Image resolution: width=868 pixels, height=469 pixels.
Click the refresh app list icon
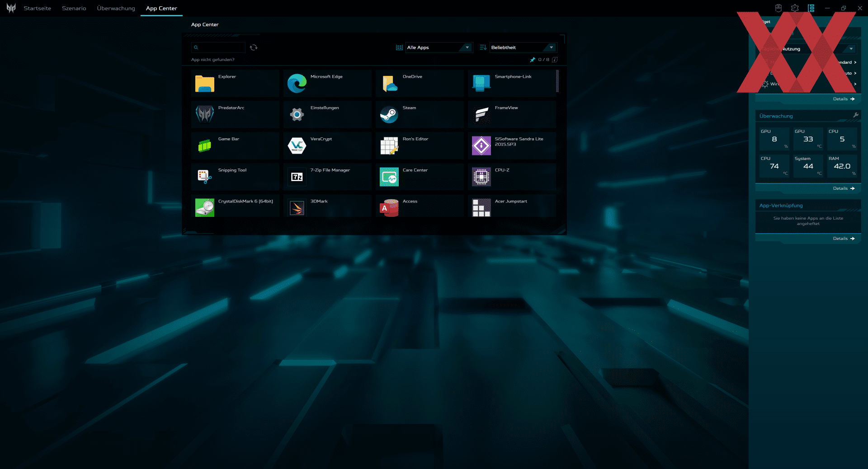(254, 47)
